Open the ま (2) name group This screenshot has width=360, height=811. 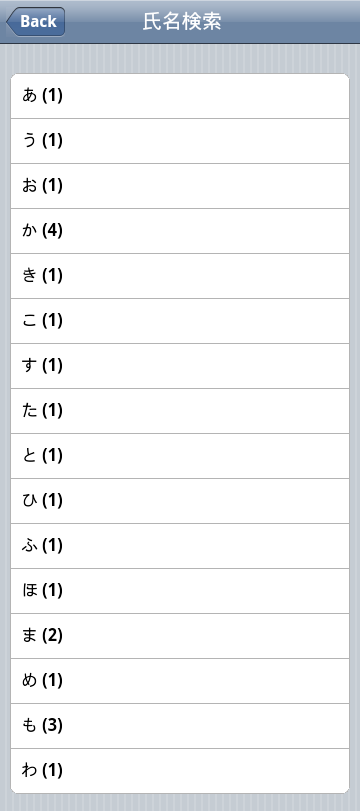pos(180,636)
